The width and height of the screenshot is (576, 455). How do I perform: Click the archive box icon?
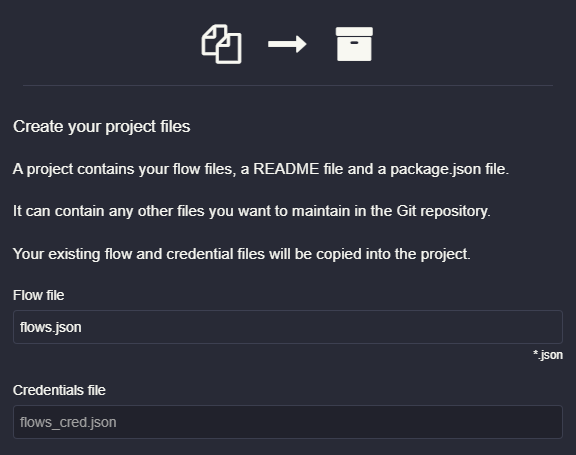click(x=354, y=44)
